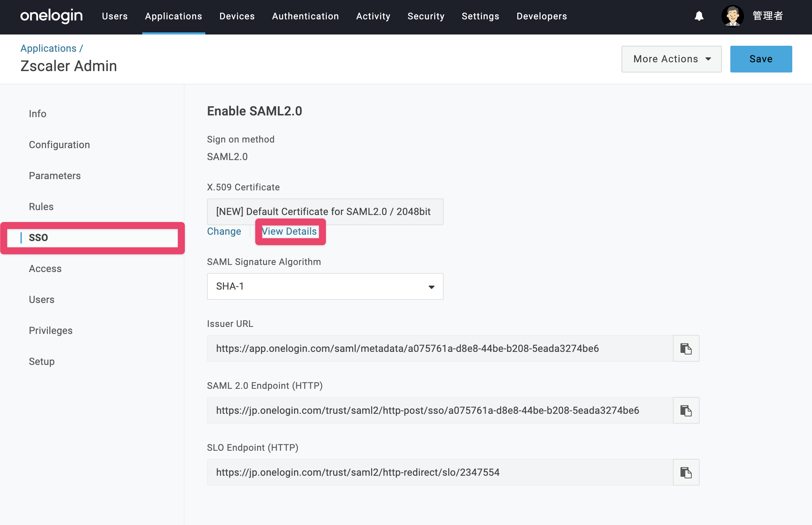The width and height of the screenshot is (812, 525).
Task: Copy the SAML 2.0 Endpoint URL
Action: coord(686,410)
